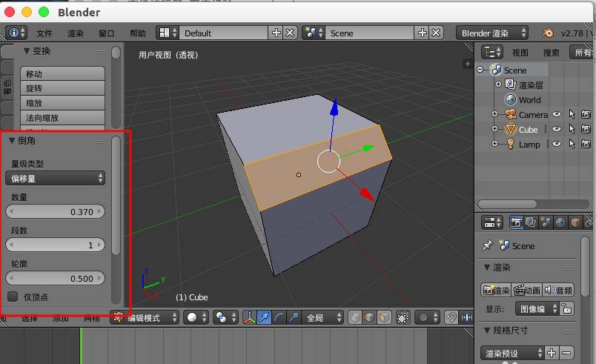Open the scene browser icon
596x364 pixels.
(314, 33)
